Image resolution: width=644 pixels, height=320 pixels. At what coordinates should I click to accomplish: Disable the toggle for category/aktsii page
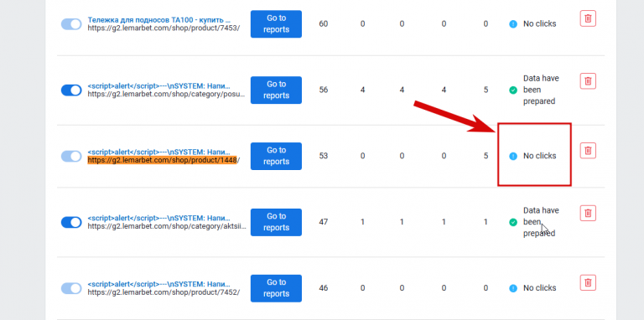click(x=71, y=222)
